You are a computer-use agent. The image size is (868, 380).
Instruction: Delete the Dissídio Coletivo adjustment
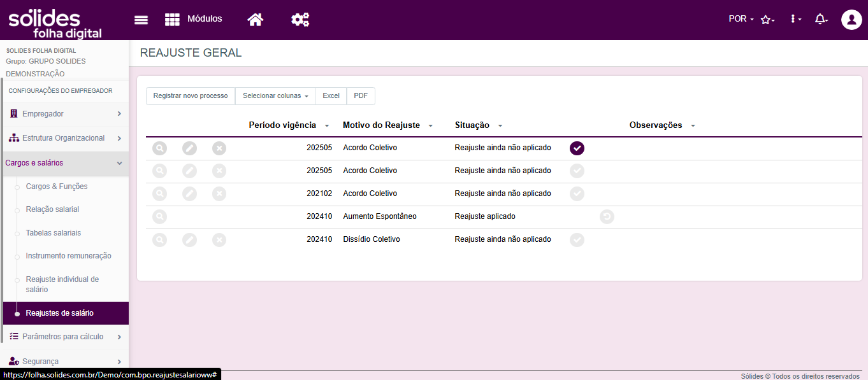coord(219,240)
